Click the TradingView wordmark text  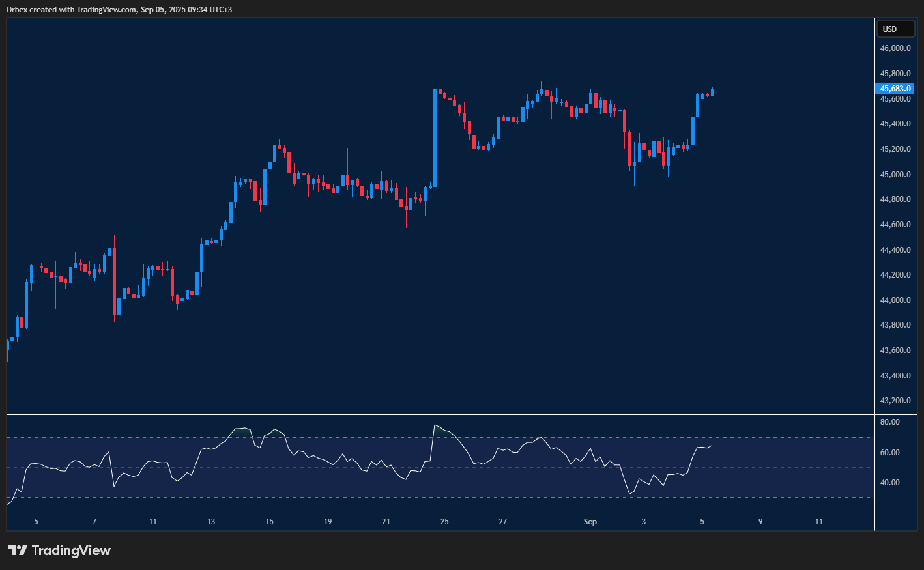(x=72, y=550)
